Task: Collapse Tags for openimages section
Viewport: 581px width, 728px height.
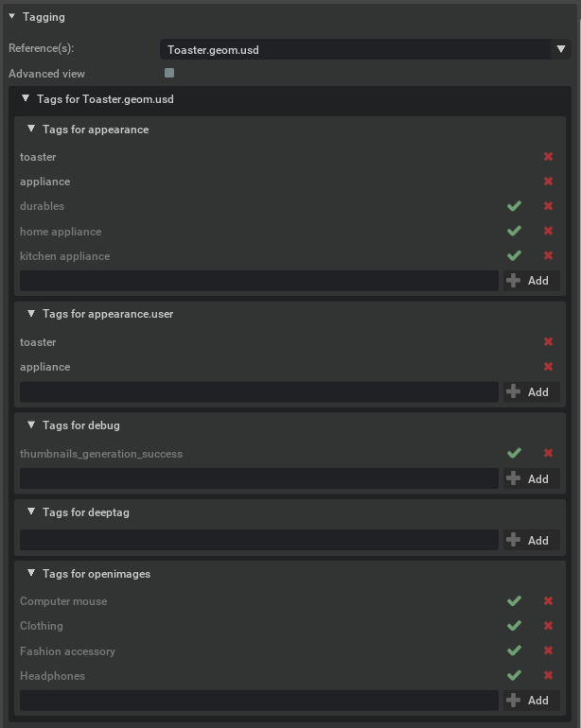Action: tap(31, 574)
